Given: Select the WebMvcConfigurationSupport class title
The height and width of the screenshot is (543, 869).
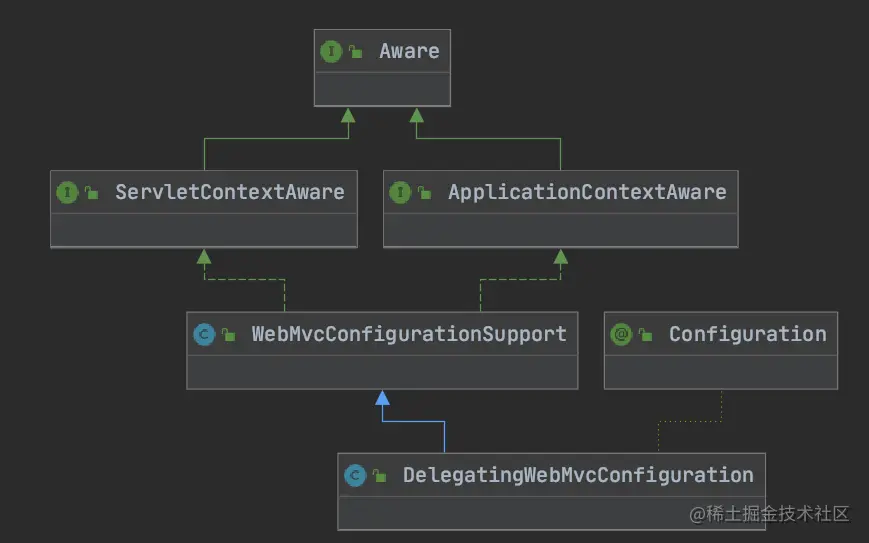Looking at the screenshot, I should tap(408, 334).
